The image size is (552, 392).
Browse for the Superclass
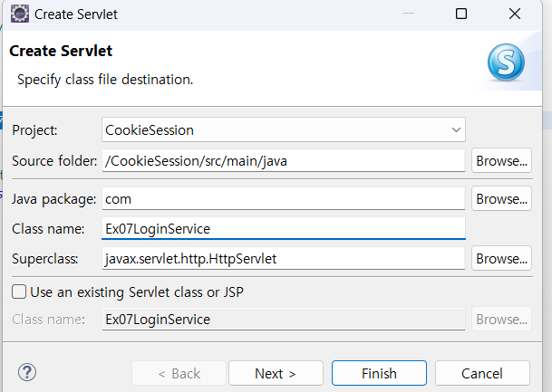point(501,259)
